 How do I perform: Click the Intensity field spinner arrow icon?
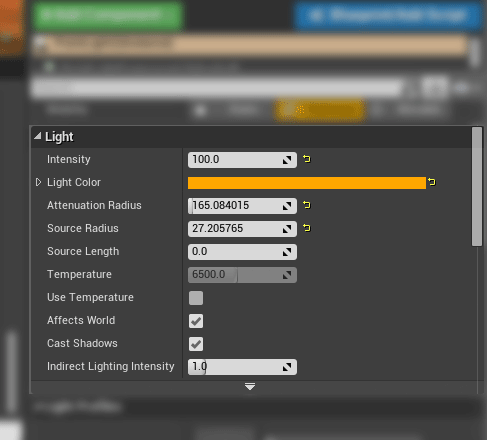coord(287,160)
